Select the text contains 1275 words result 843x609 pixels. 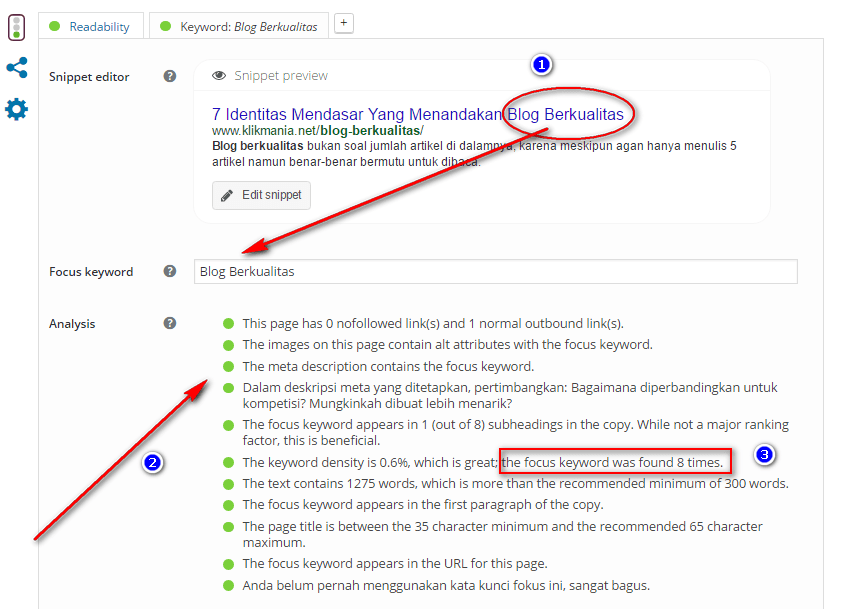point(515,483)
